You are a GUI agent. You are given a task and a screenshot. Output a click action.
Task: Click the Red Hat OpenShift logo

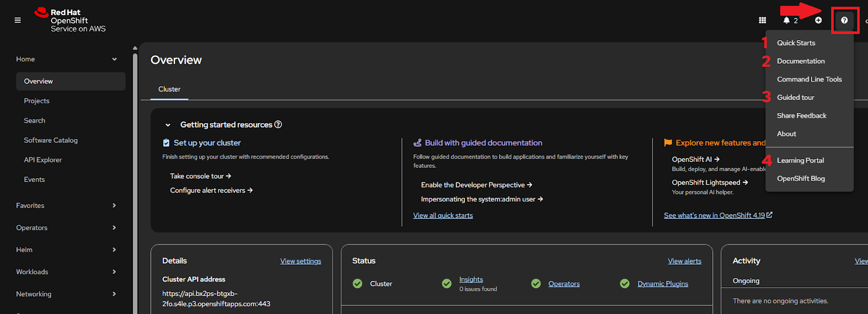(x=71, y=20)
